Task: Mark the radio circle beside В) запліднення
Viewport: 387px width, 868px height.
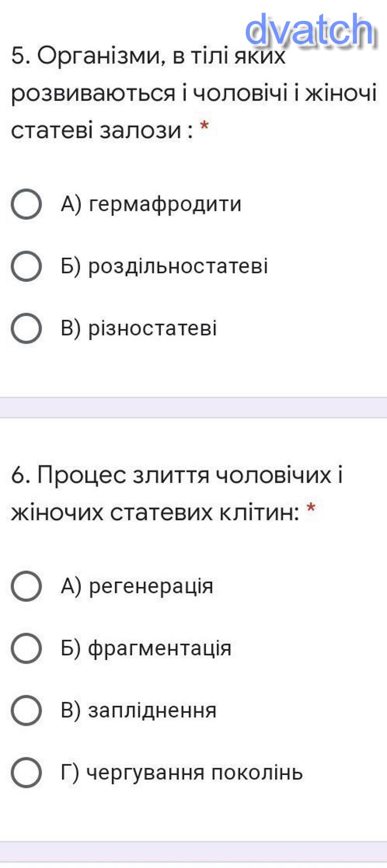Action: coord(26,710)
